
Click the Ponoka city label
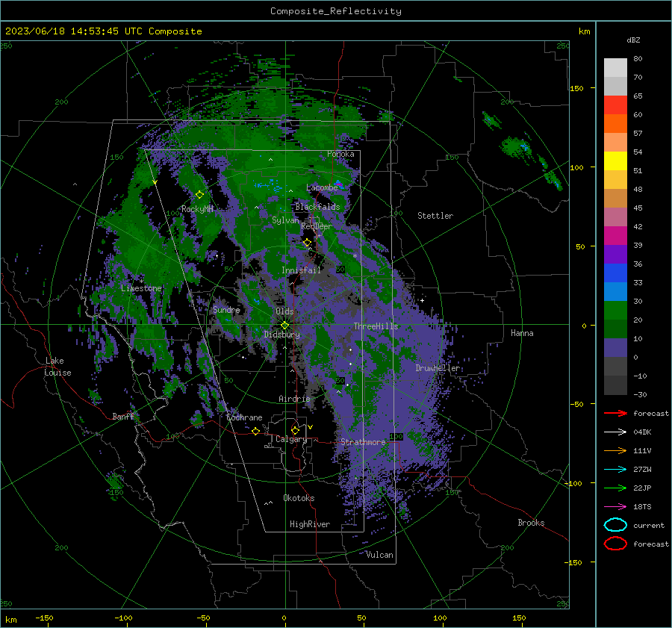pos(340,154)
